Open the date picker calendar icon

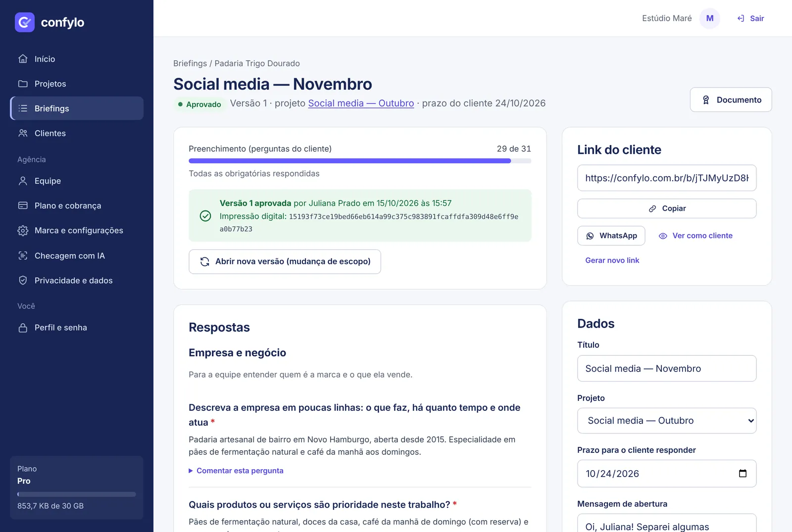(x=742, y=474)
